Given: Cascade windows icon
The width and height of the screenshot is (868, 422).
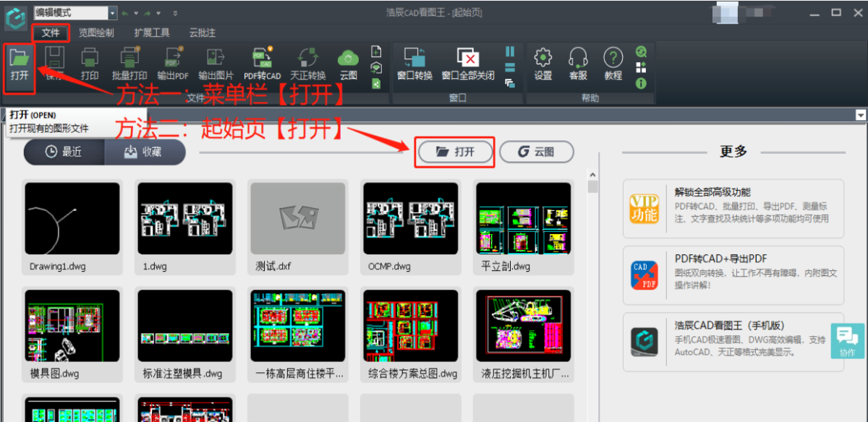Looking at the screenshot, I should tap(510, 83).
